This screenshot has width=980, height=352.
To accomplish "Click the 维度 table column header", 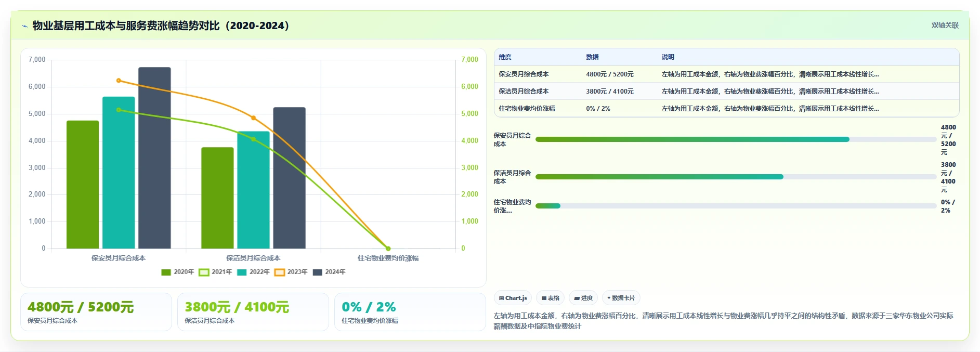I will (505, 57).
